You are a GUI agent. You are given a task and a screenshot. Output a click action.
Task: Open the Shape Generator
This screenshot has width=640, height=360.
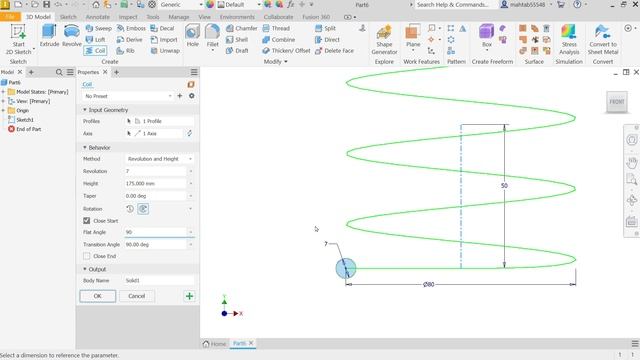point(384,40)
